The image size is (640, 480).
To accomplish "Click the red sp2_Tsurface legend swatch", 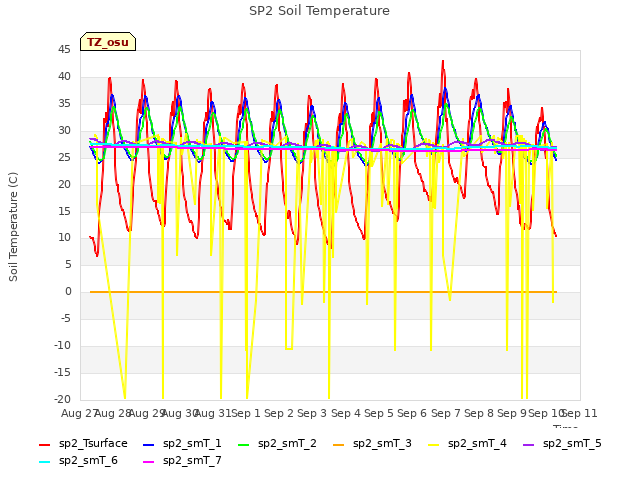I will (44, 444).
